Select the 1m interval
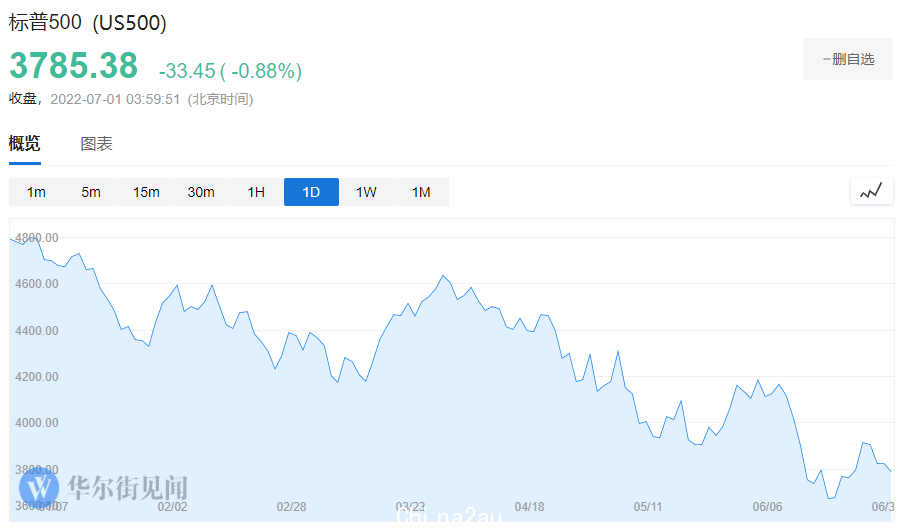899x529 pixels. tap(36, 192)
